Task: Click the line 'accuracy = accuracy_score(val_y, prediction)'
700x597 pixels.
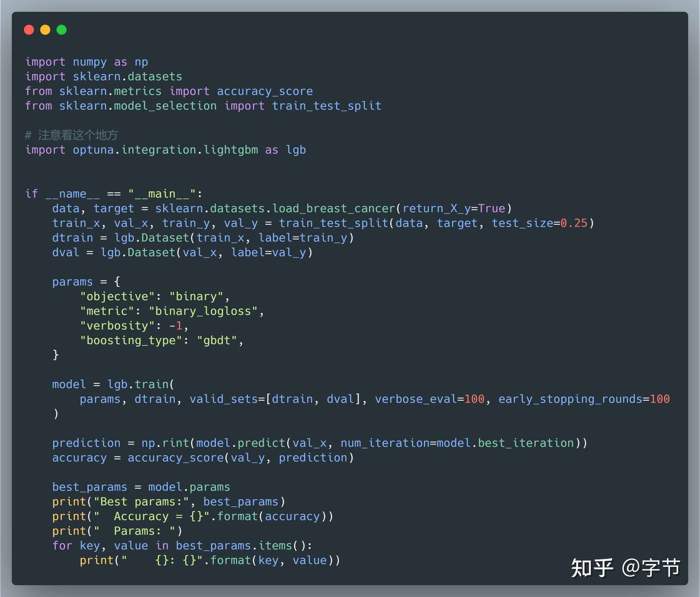Action: [203, 458]
